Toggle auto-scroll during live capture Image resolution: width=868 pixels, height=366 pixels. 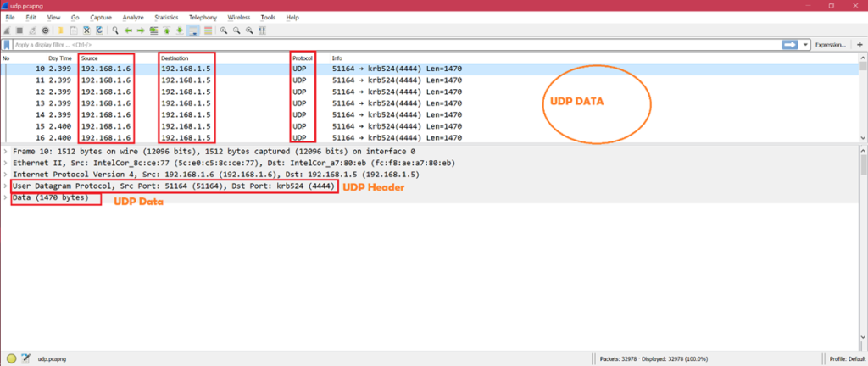(193, 30)
